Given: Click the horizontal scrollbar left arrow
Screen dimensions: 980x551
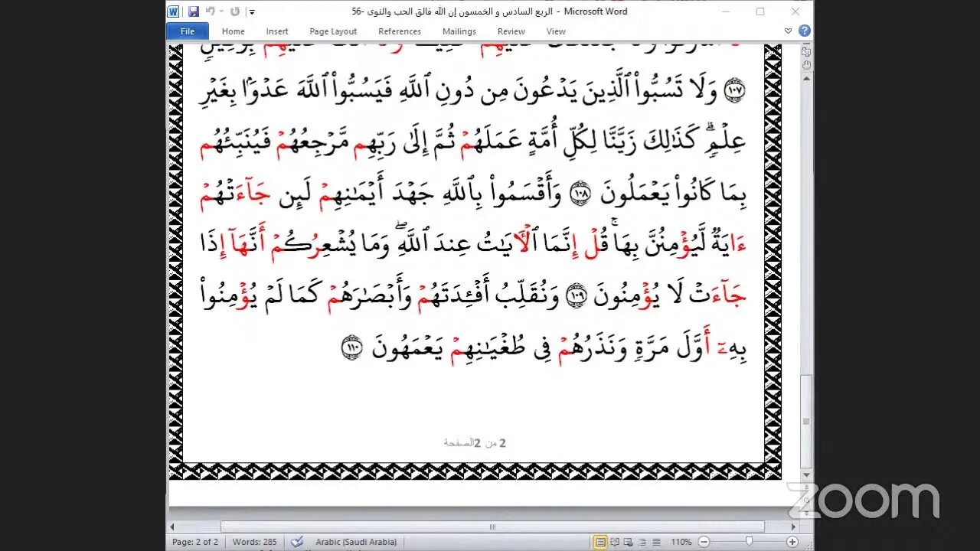Looking at the screenshot, I should pos(172,527).
